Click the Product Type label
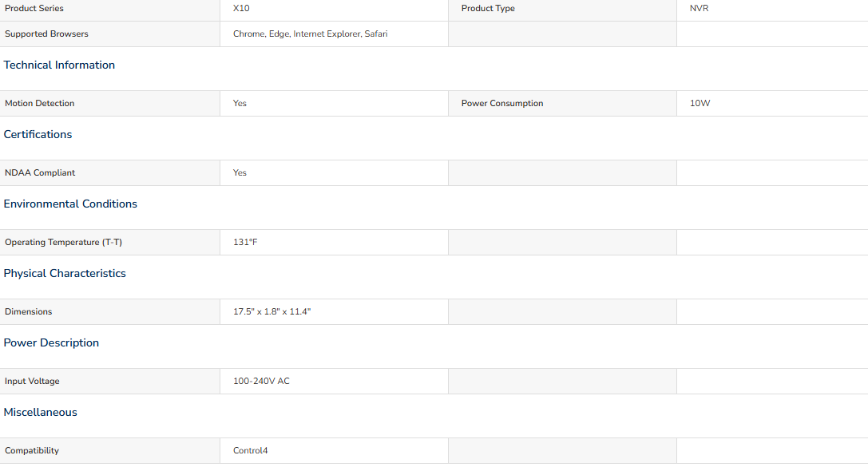 pos(488,8)
